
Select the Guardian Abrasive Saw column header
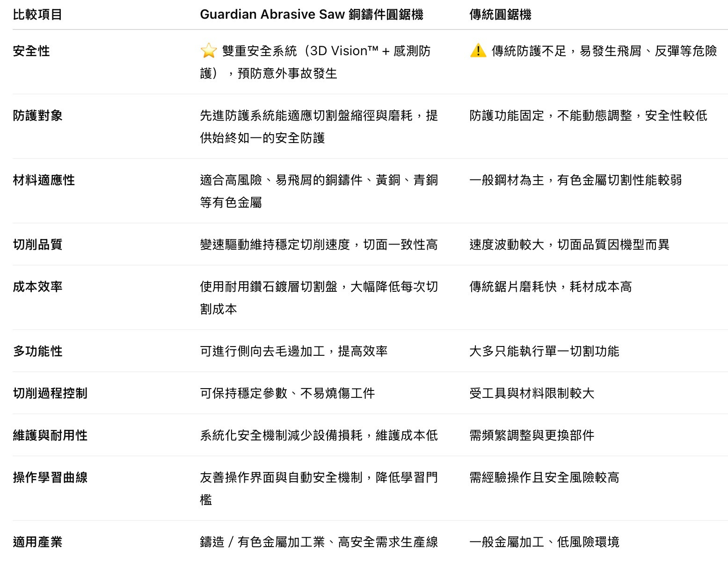311,14
